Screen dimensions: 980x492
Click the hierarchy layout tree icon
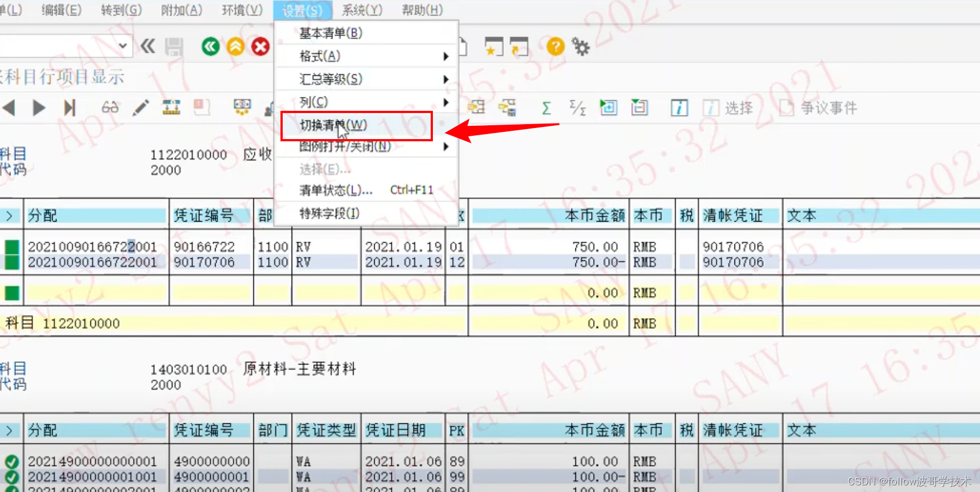pyautogui.click(x=507, y=107)
